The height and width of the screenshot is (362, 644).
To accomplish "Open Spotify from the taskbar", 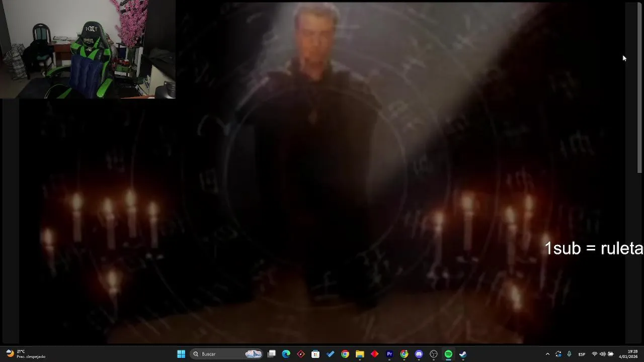I will (448, 354).
